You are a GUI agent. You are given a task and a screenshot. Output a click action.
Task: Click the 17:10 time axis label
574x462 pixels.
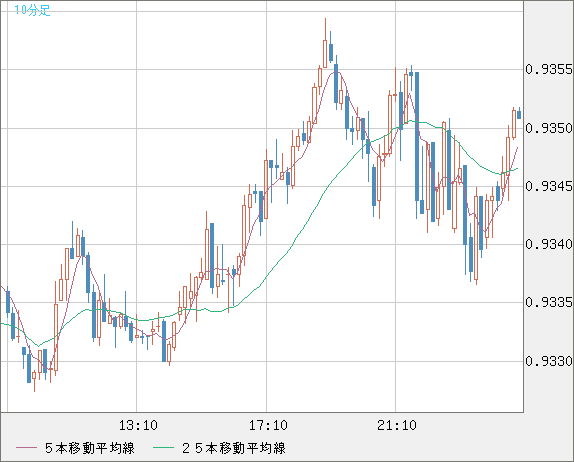268,425
